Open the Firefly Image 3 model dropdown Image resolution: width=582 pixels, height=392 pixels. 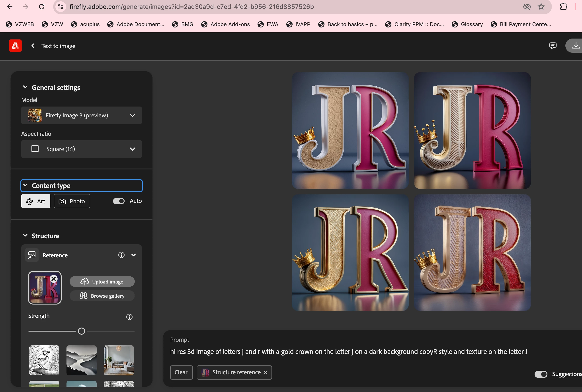(81, 116)
